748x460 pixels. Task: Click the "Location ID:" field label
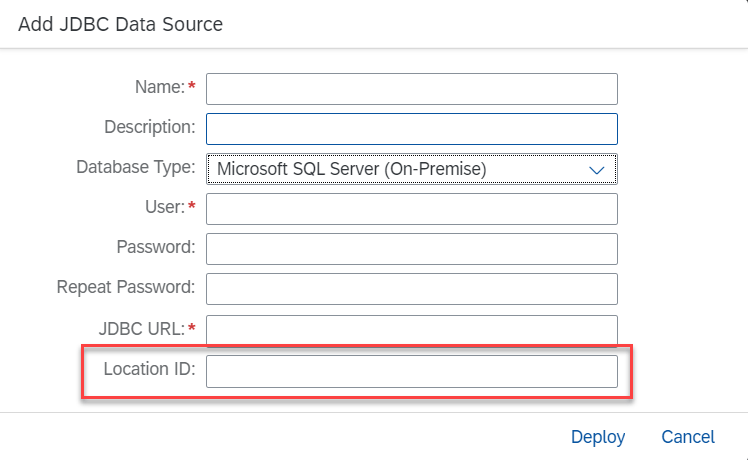coord(149,369)
